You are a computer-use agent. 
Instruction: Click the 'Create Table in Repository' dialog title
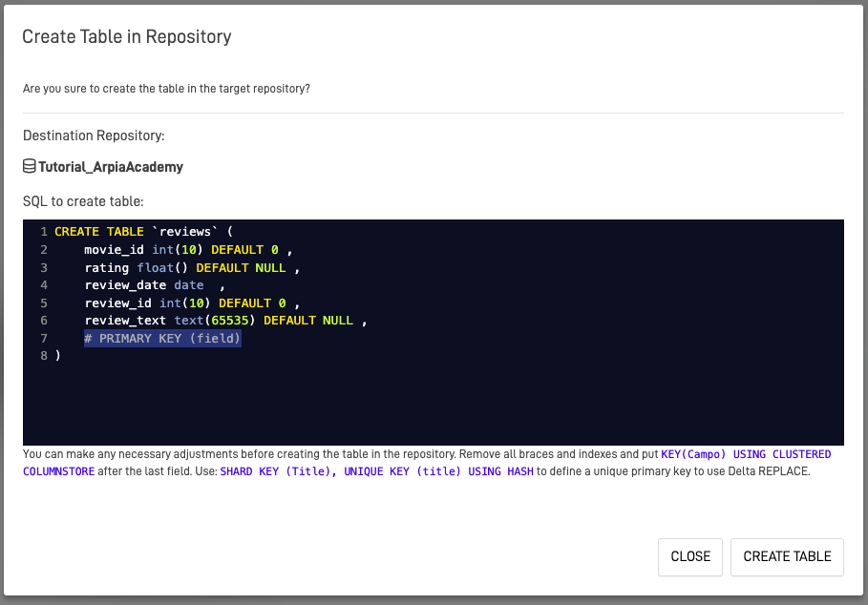[x=127, y=36]
